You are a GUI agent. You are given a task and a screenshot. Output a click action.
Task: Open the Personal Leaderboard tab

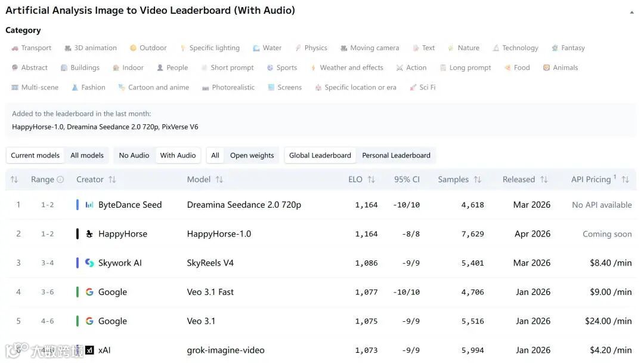[x=396, y=155]
